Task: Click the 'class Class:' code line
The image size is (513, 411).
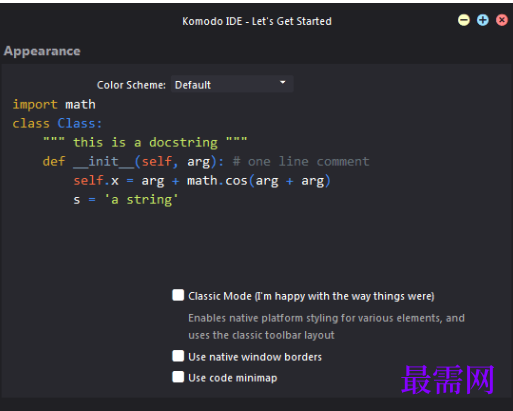Action: pyautogui.click(x=57, y=124)
